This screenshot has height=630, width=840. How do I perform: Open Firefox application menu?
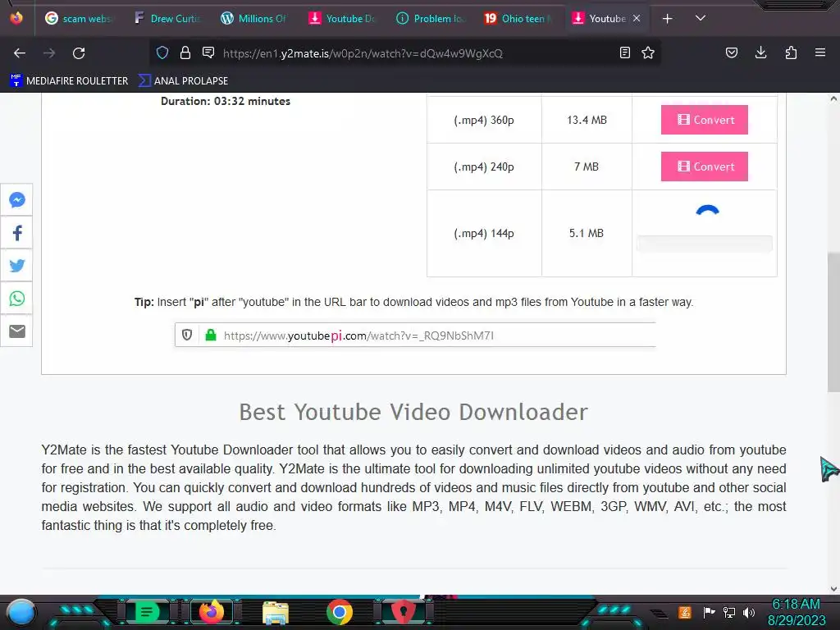820,52
